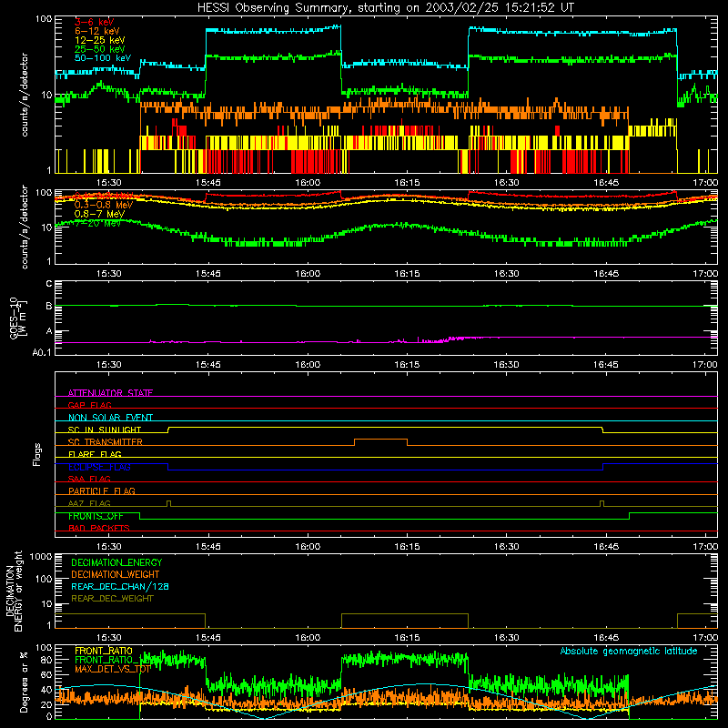The image size is (728, 728).
Task: Click the Degrees or % axis title
Action: point(24,682)
